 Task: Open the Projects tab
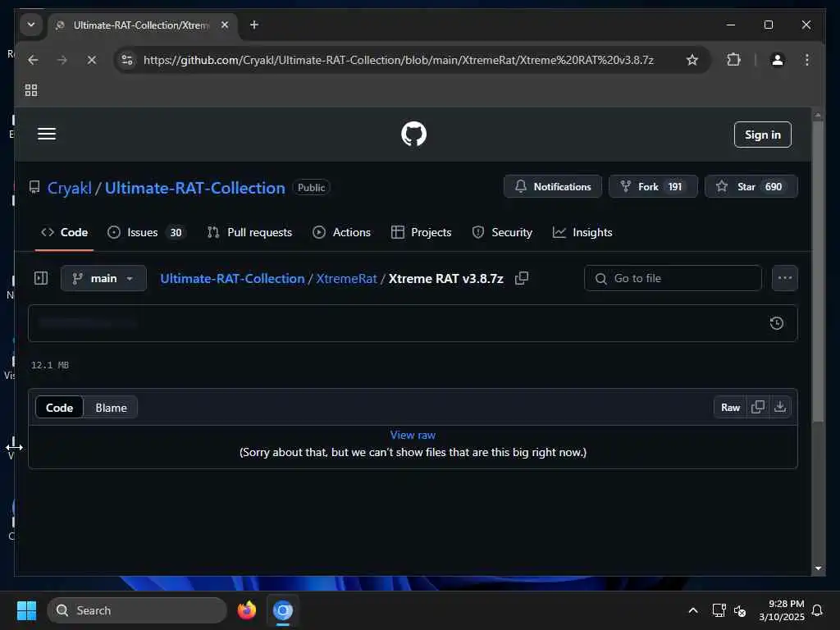click(x=421, y=232)
